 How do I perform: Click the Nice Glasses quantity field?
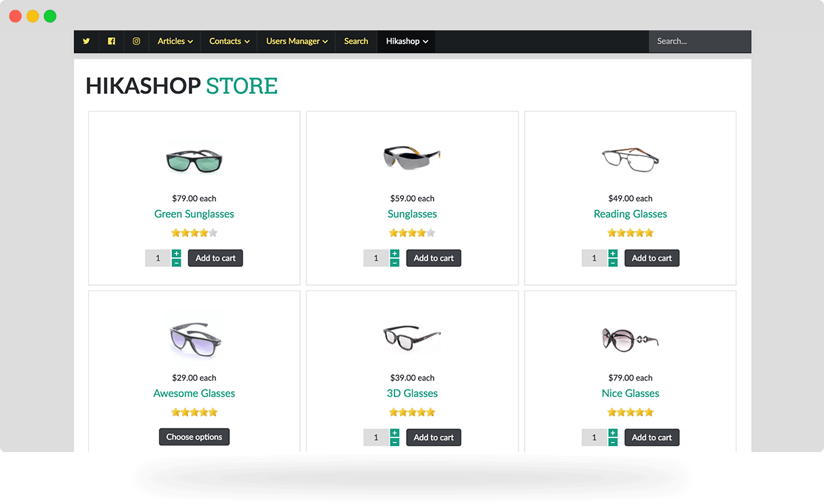595,437
